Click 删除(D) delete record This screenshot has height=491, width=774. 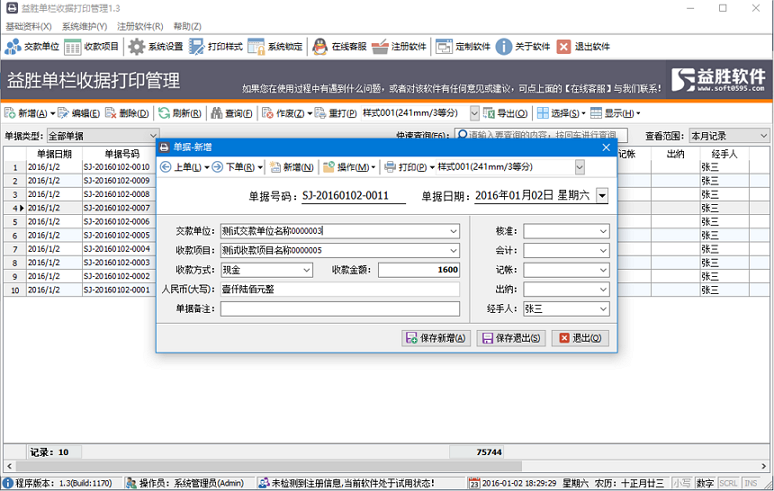127,113
